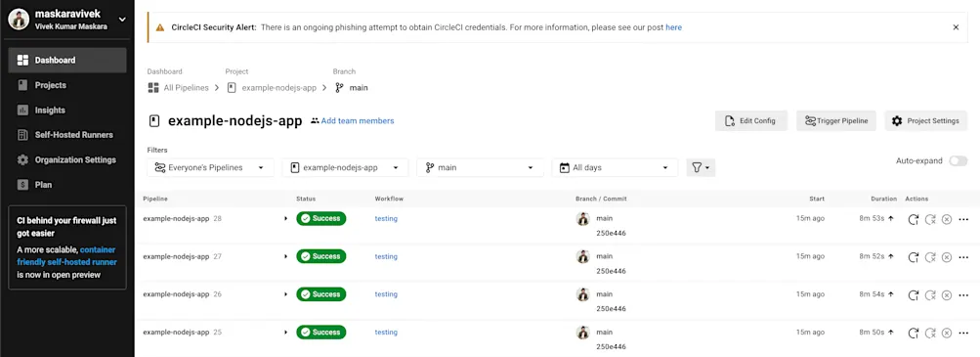
Task: Open testing workflow link for pipeline 27
Action: tap(386, 256)
